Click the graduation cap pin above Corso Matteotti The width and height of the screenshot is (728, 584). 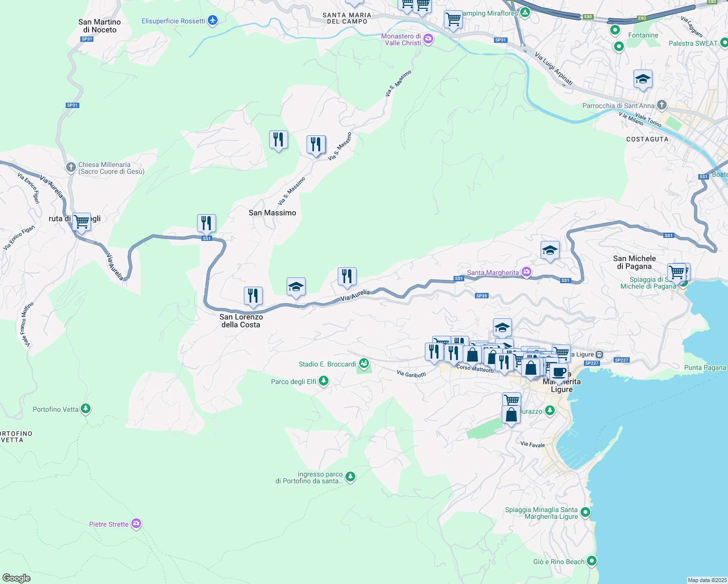pyautogui.click(x=502, y=328)
